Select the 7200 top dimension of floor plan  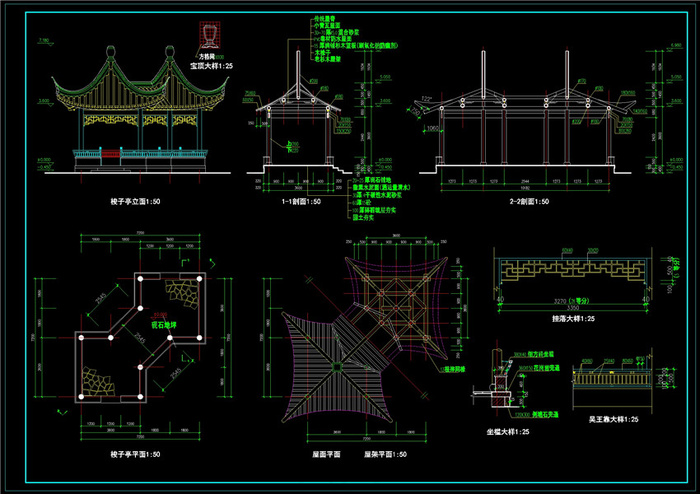pyautogui.click(x=140, y=233)
